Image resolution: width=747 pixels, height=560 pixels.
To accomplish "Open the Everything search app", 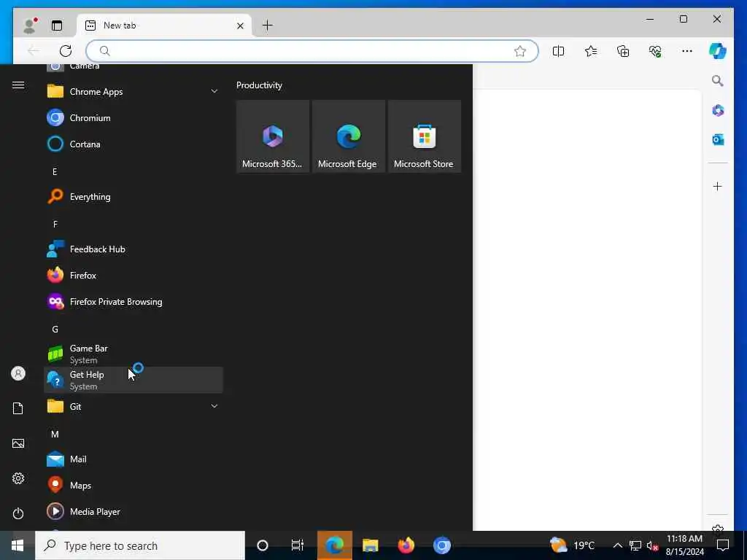I will click(x=133, y=196).
